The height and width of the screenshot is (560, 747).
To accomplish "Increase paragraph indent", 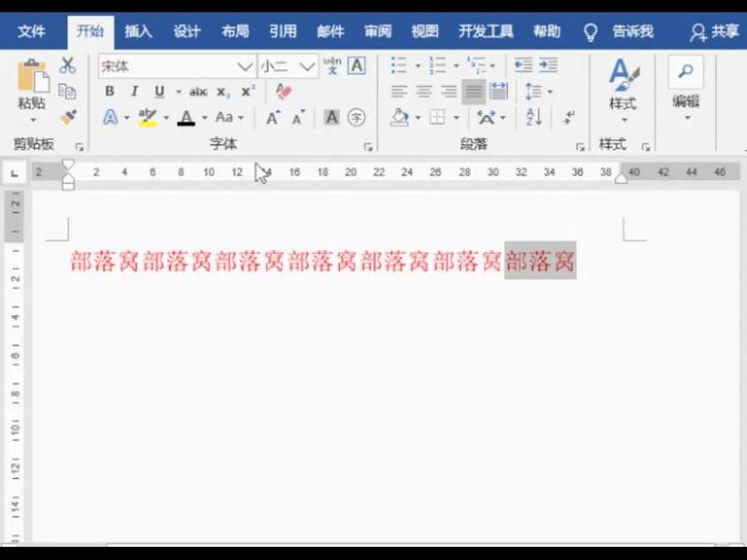I will 548,65.
